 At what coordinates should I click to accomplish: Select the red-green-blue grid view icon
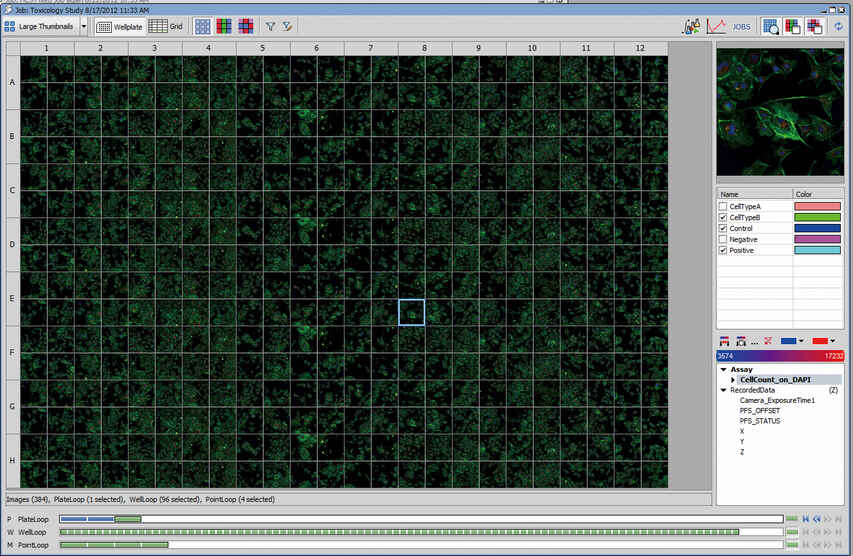(224, 27)
